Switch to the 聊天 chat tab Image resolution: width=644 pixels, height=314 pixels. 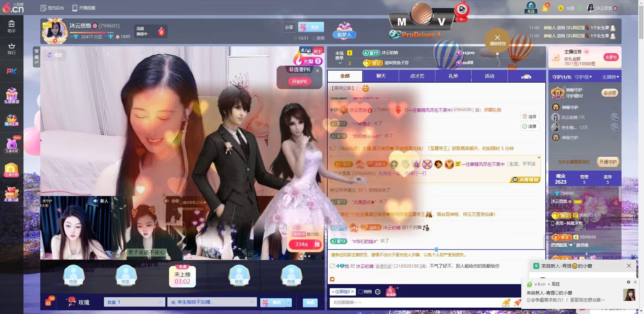coord(381,76)
